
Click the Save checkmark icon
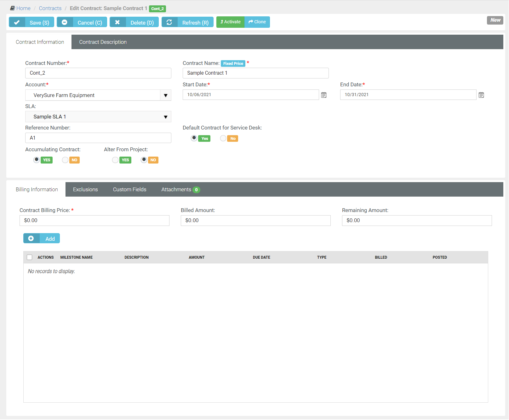(x=17, y=22)
